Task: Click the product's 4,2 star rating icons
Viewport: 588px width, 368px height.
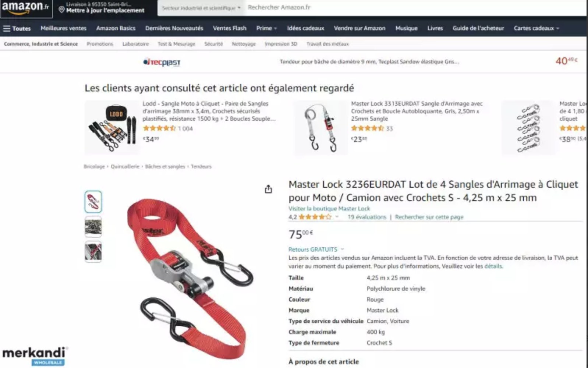Action: point(315,217)
